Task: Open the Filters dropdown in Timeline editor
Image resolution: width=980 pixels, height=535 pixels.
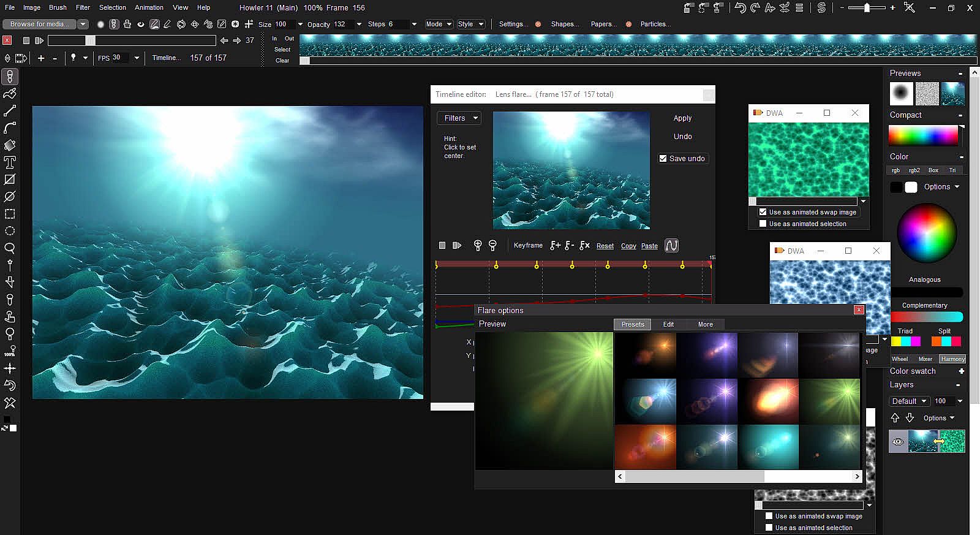Action: point(459,118)
